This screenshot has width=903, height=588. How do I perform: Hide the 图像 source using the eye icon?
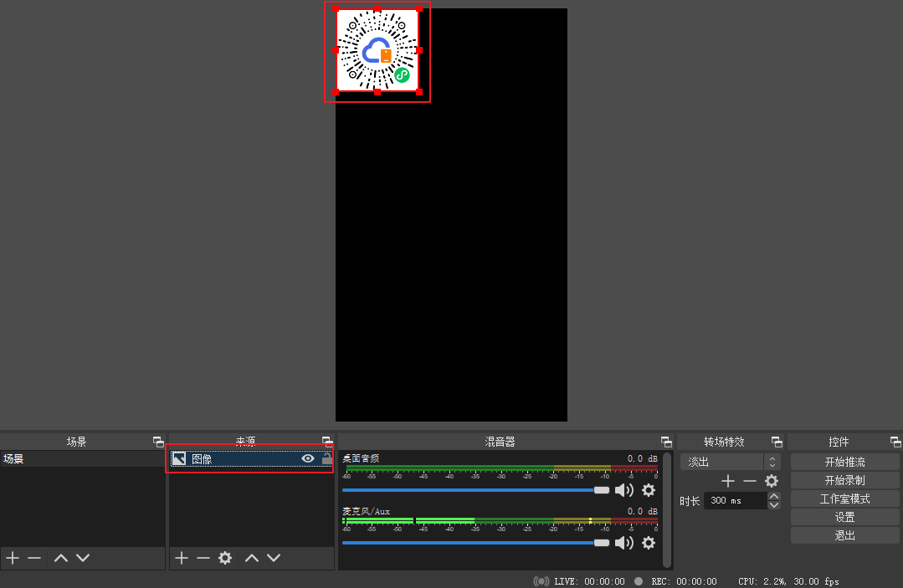tap(308, 458)
